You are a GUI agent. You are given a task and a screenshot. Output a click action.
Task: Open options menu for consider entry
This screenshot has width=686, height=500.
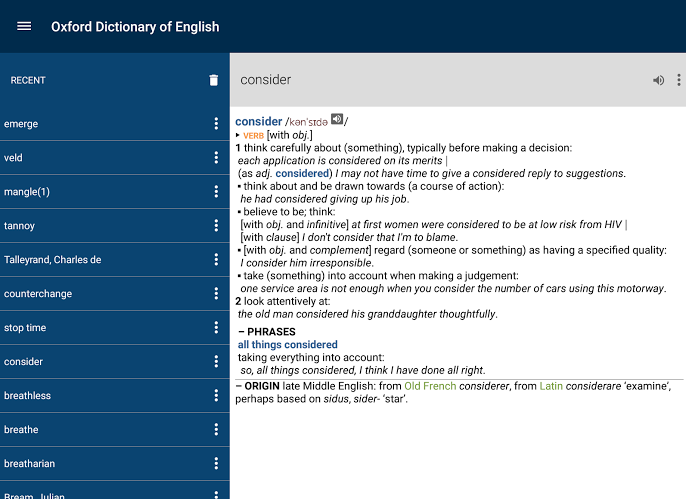coord(216,361)
